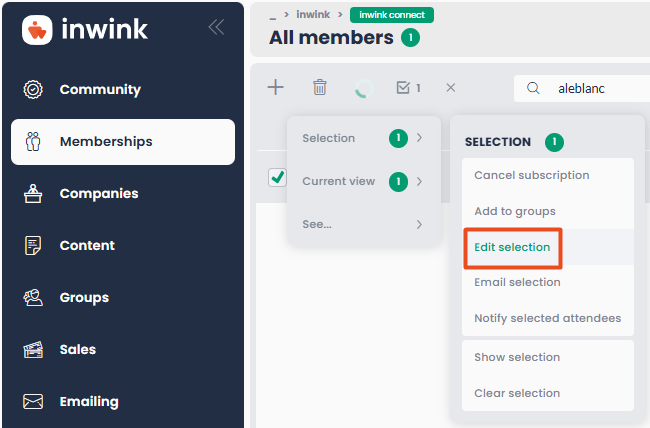The width and height of the screenshot is (650, 428).
Task: Choose Add to groups option
Action: click(x=515, y=212)
